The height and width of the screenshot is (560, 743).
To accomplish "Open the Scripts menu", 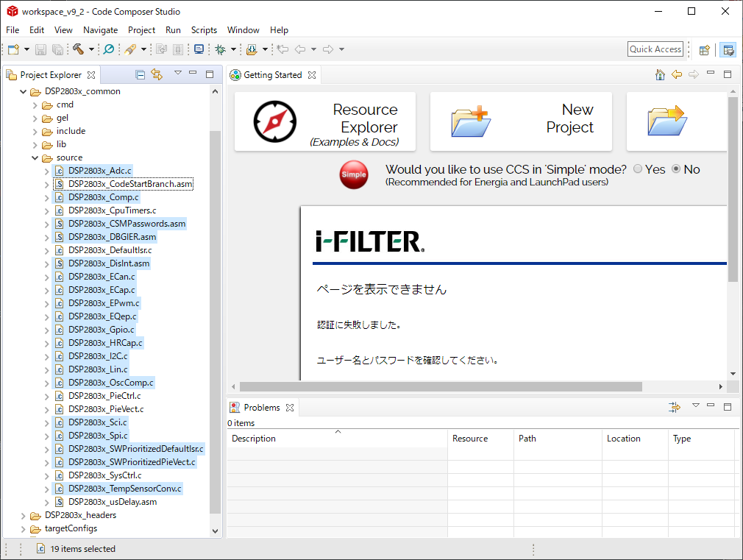I will pos(204,30).
